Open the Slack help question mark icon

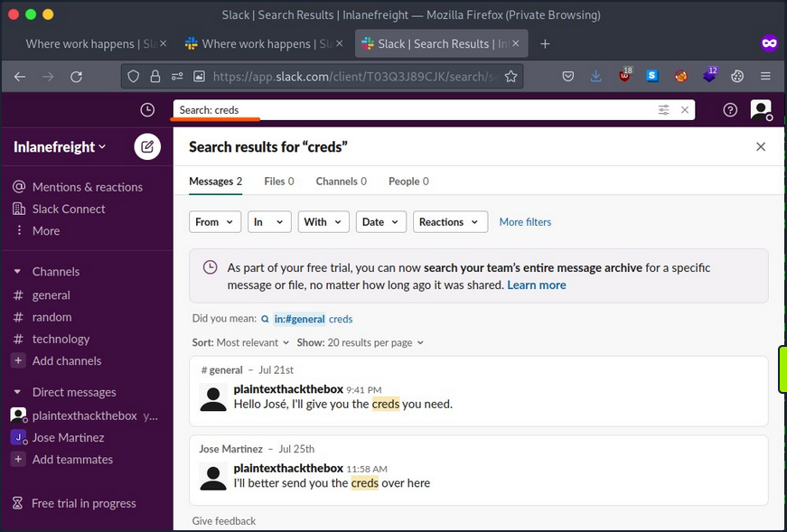(x=730, y=110)
